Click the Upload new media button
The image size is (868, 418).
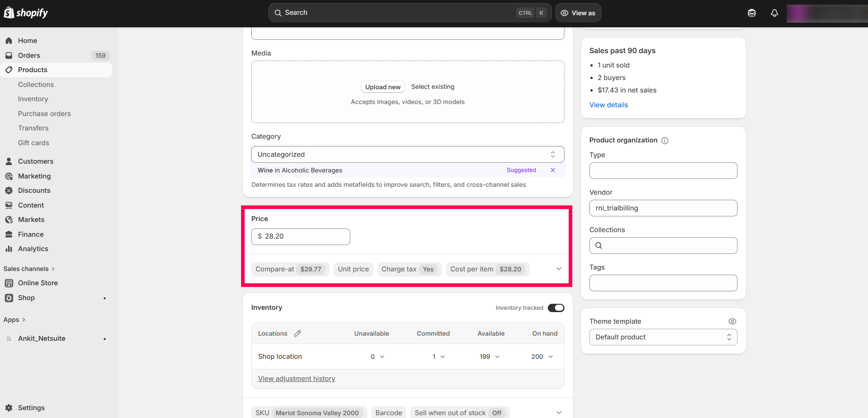[x=383, y=87]
